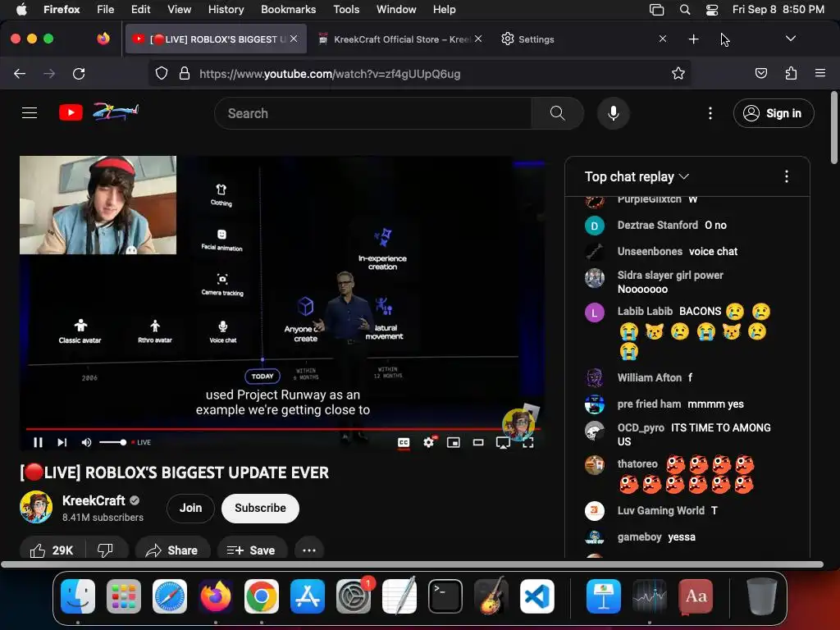Screen dimensions: 840x630
Task: Bookmark this page with star
Action: point(678,74)
